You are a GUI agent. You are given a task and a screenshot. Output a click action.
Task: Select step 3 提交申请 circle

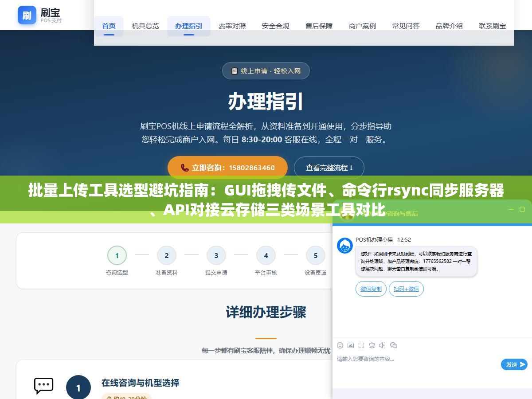tap(216, 255)
